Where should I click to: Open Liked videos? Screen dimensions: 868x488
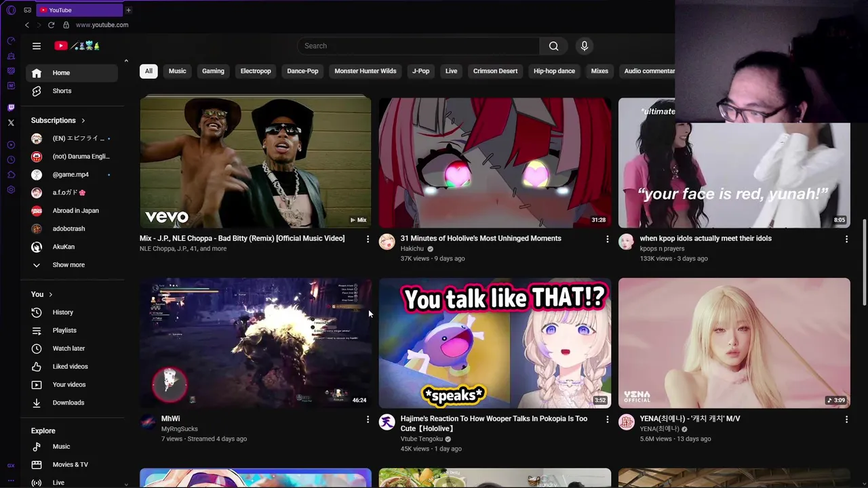pyautogui.click(x=72, y=367)
